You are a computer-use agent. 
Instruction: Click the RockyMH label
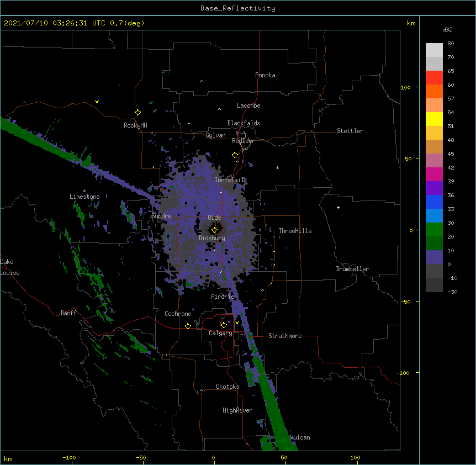point(135,125)
